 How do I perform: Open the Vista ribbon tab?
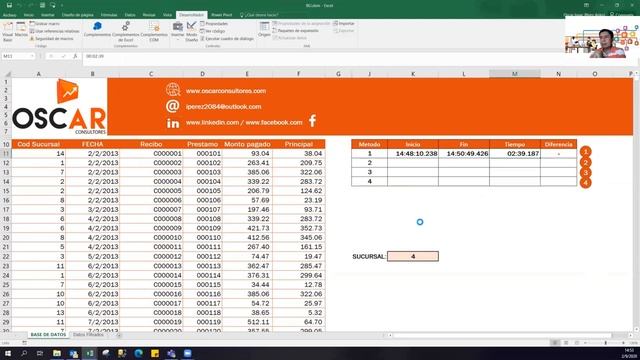click(167, 15)
